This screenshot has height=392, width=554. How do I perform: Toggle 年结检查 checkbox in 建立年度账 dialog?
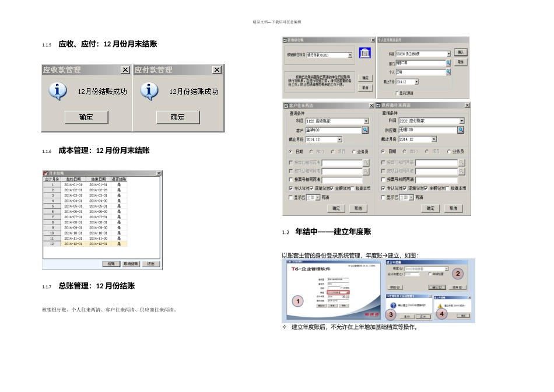430,274
